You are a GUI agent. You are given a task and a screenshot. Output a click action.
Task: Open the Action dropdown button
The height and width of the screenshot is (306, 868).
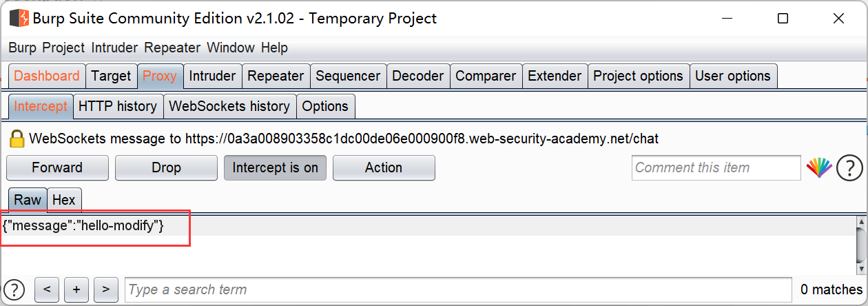click(x=383, y=167)
